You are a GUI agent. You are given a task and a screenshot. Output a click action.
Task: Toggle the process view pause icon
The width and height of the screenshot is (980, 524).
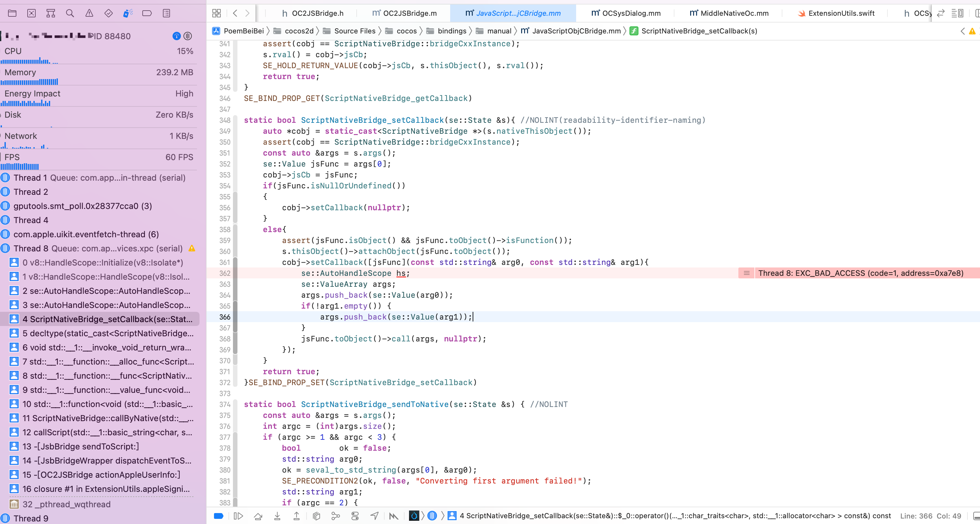pos(188,36)
